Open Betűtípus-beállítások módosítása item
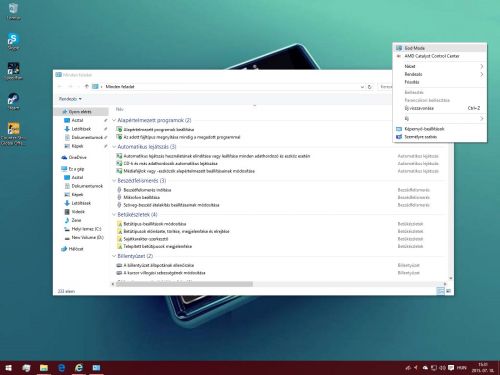 (x=155, y=224)
